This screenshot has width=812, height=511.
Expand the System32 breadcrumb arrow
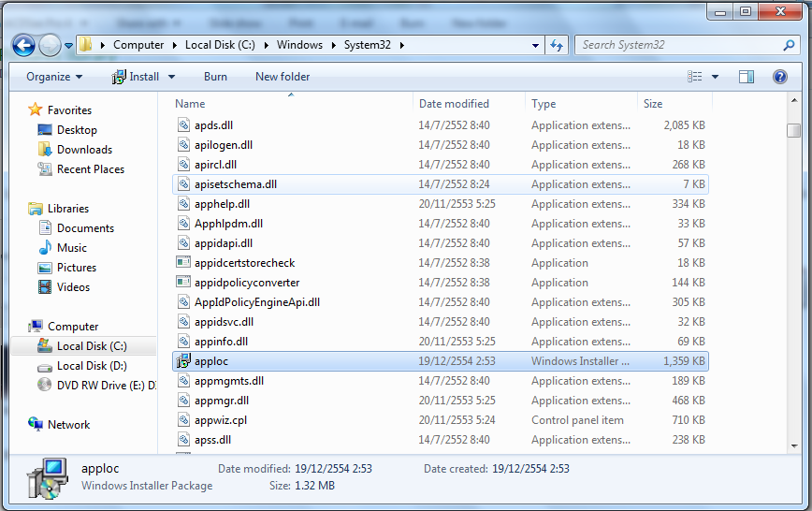click(402, 45)
